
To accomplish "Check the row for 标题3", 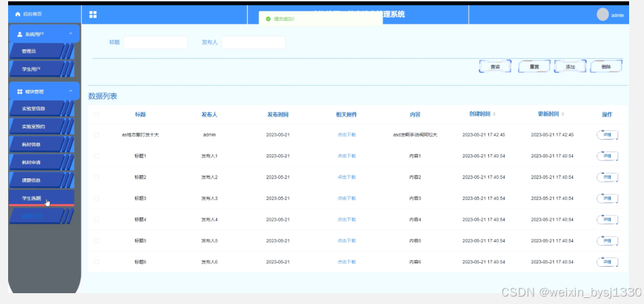I will pyautogui.click(x=96, y=198).
